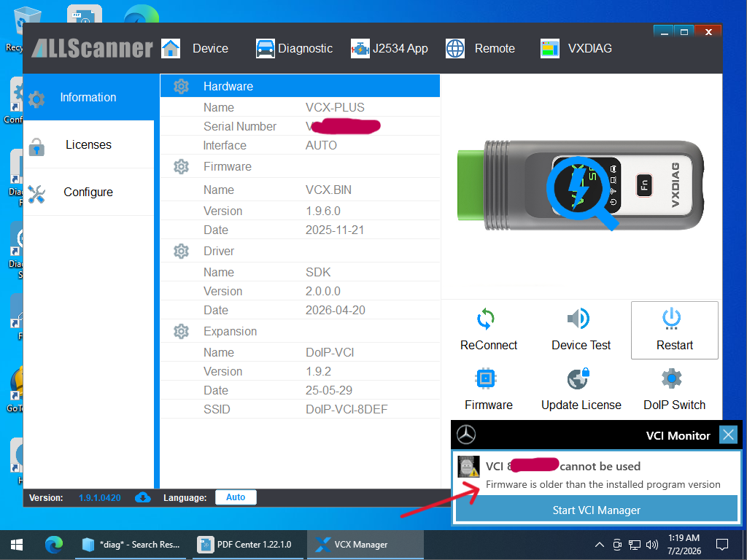
Task: Close the VCI Monitor popup
Action: (728, 435)
